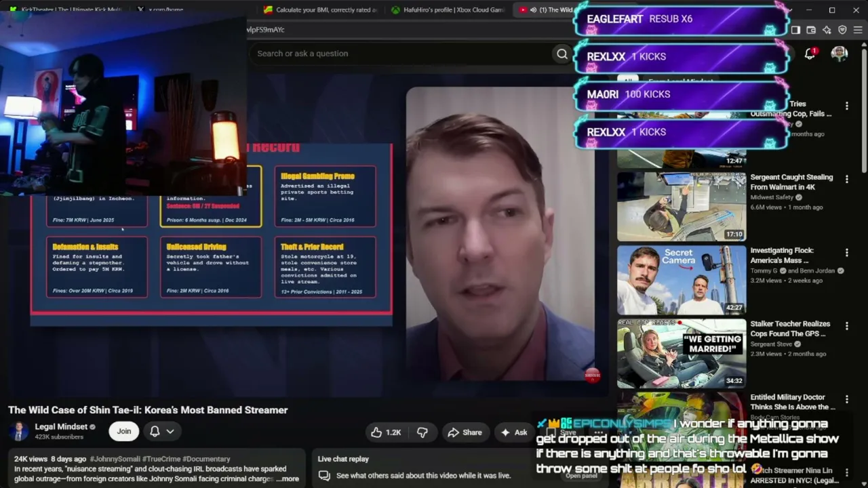Click the Midwest Safety channel name
This screenshot has height=488, width=868.
pyautogui.click(x=772, y=197)
